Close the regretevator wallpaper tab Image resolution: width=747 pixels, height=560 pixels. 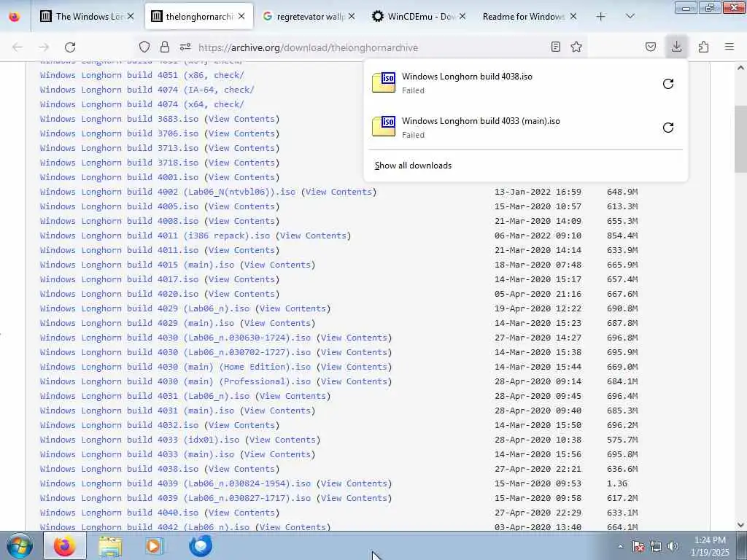pyautogui.click(x=352, y=17)
